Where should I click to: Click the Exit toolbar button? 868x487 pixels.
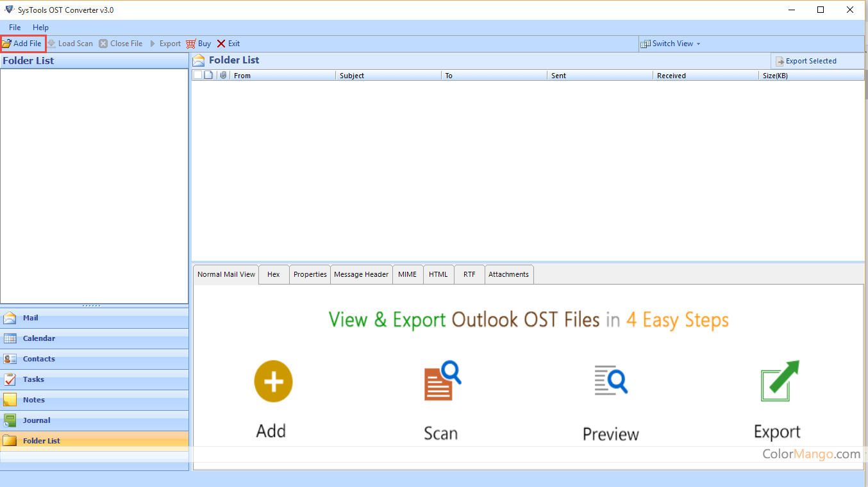[x=228, y=44]
